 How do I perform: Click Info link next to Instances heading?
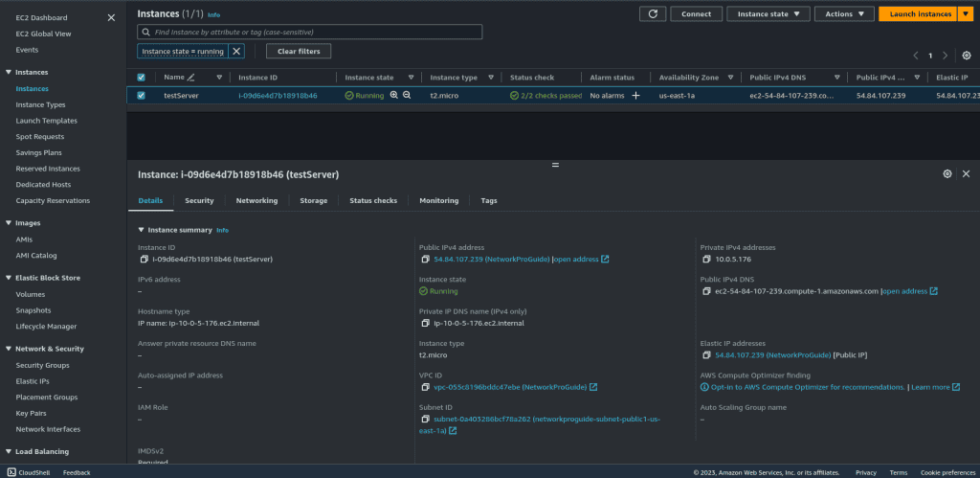click(x=213, y=14)
